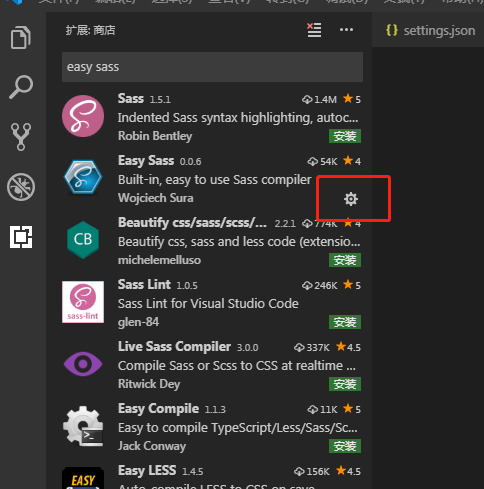Open the Explorer files view
The height and width of the screenshot is (489, 484).
[21, 37]
